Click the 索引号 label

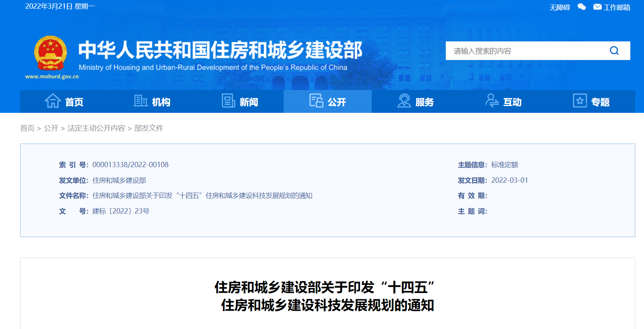(74, 164)
